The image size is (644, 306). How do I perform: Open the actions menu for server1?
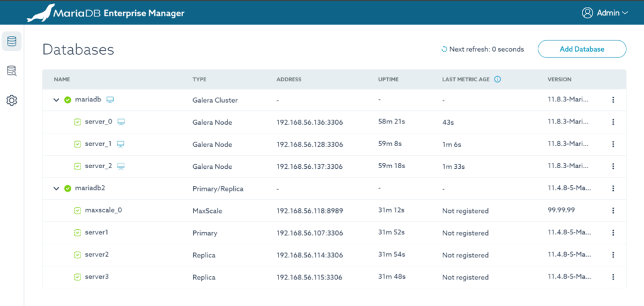coord(613,233)
